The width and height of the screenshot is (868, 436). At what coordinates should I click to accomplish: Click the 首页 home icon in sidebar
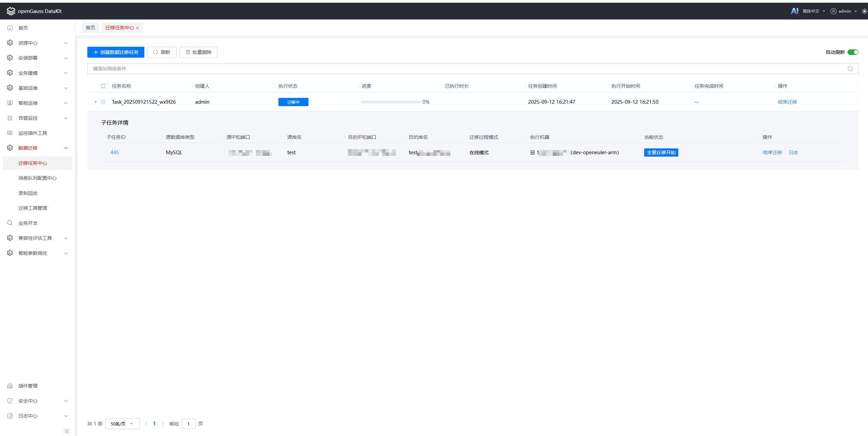click(x=10, y=28)
